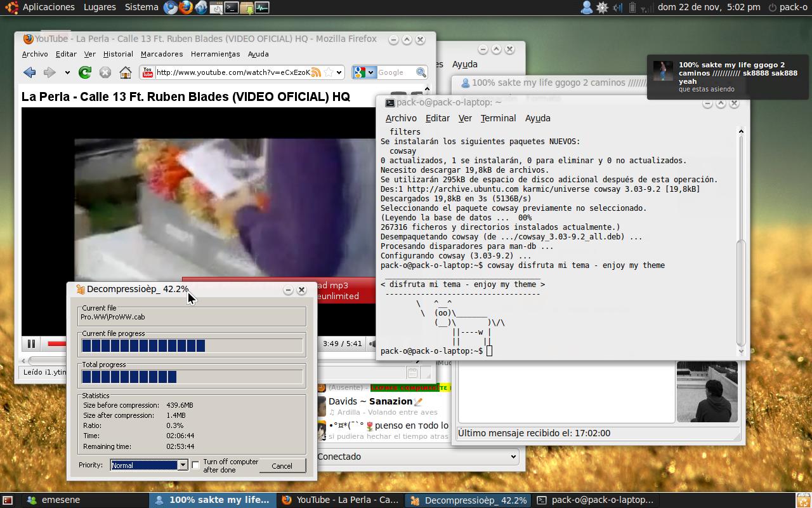Check the battery status tray icon

click(632, 8)
